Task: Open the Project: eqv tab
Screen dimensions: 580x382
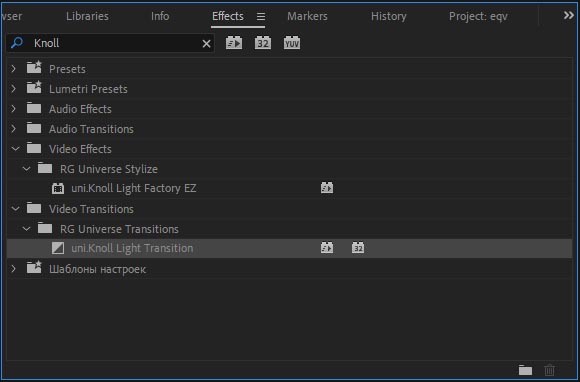Action: pyautogui.click(x=478, y=16)
